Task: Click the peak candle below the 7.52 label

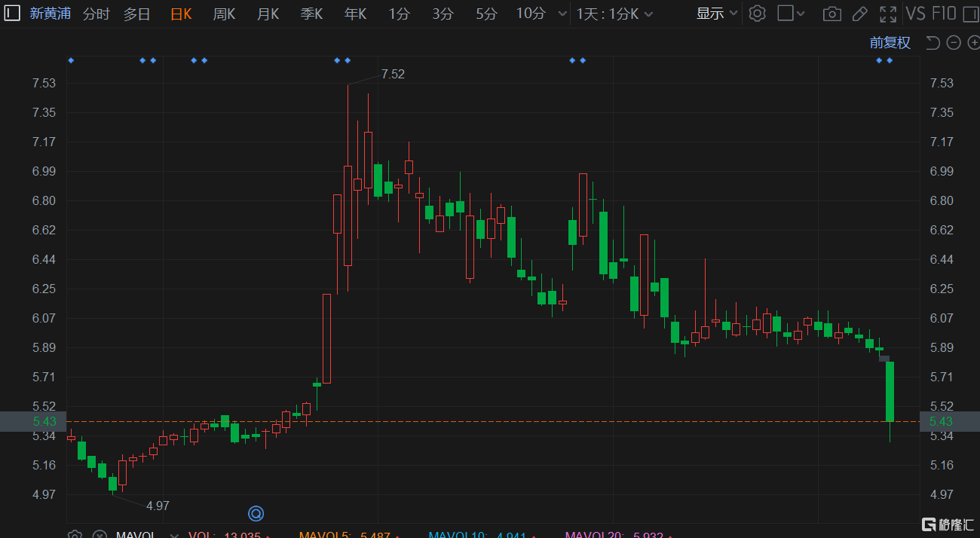Action: pos(348,216)
